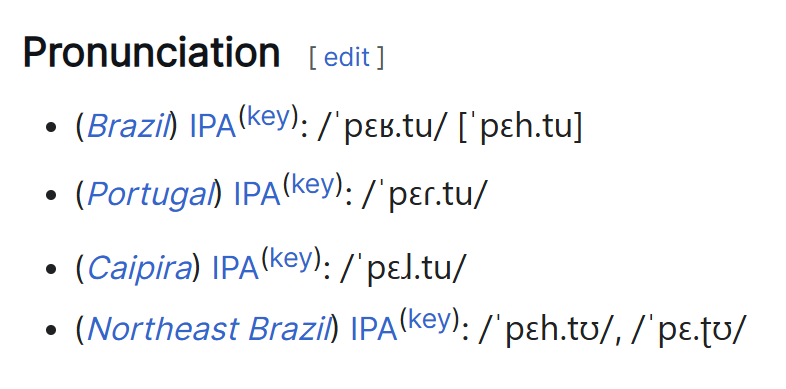Click the IPA link on the Caipira line
This screenshot has width=786, height=389.
click(x=235, y=269)
